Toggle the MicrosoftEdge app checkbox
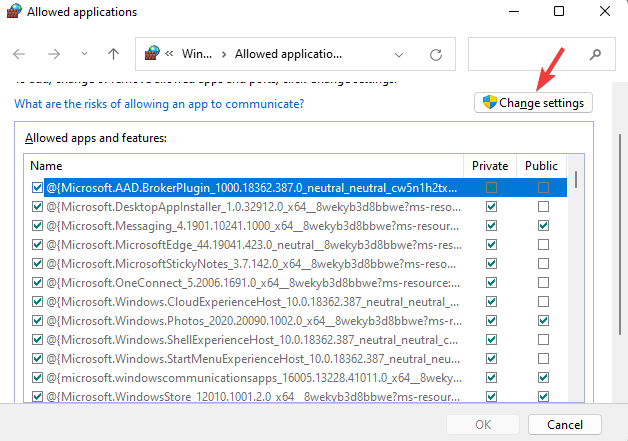The image size is (628, 441). click(37, 244)
